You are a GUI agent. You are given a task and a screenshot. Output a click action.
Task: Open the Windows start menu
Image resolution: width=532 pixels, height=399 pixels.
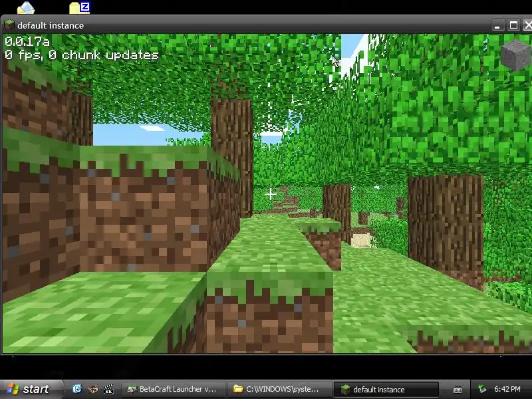(x=31, y=389)
